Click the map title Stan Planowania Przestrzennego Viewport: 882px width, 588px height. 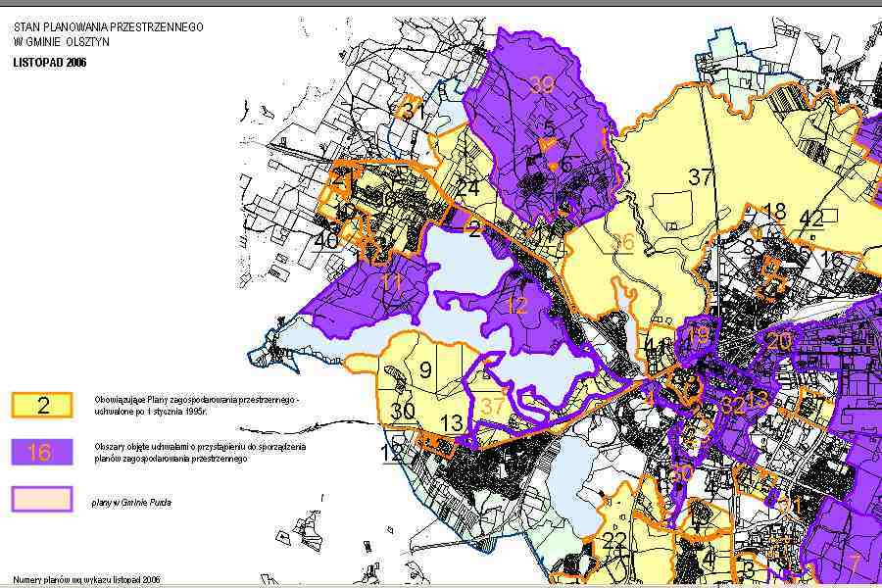109,27
